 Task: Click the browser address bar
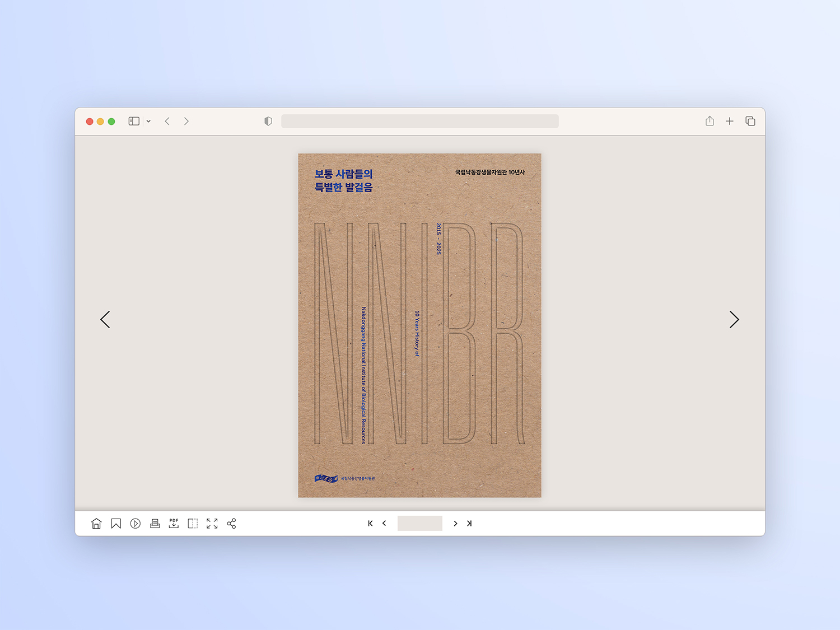pos(420,121)
